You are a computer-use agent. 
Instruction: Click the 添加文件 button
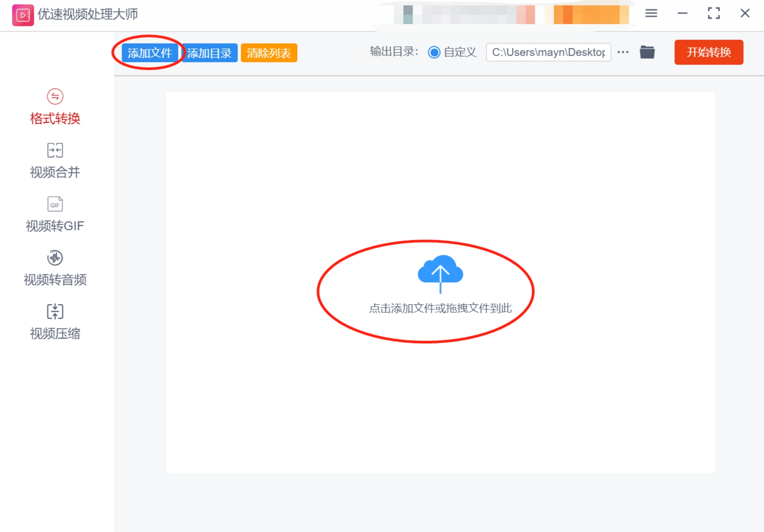click(x=150, y=53)
